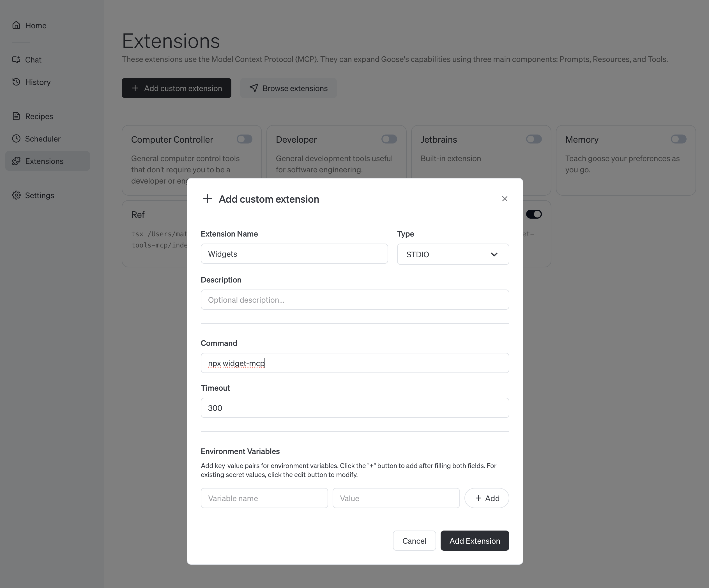Click the Extensions puzzle piece icon
This screenshot has height=588, width=709.
16,161
